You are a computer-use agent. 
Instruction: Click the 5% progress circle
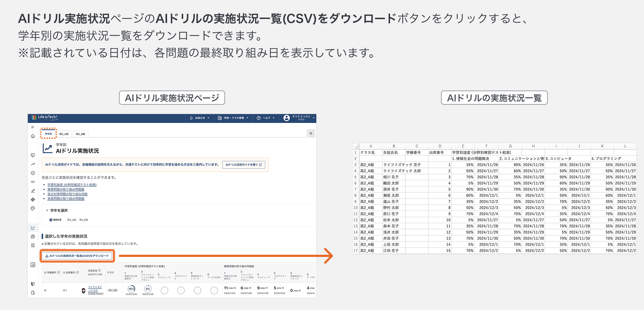pyautogui.click(x=148, y=289)
